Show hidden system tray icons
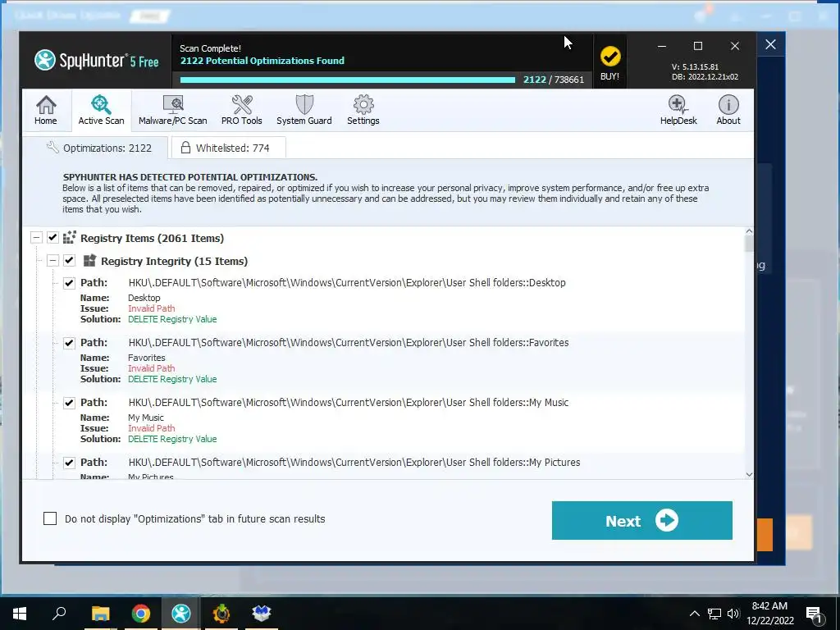Viewport: 840px width, 630px height. click(x=694, y=614)
